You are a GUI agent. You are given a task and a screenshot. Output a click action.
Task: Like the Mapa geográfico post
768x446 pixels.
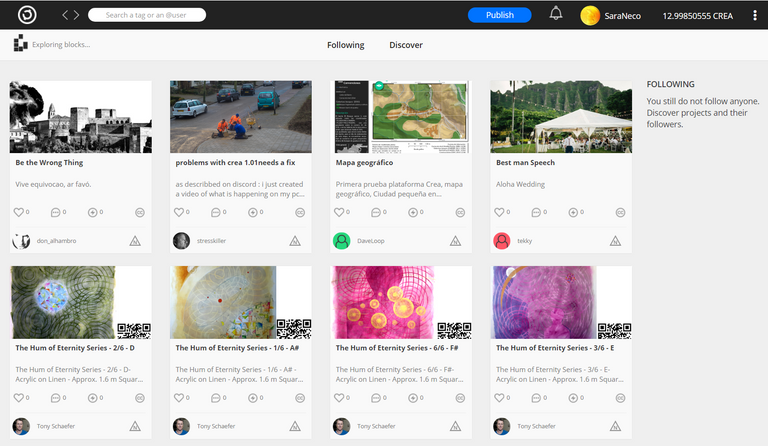[x=339, y=212]
